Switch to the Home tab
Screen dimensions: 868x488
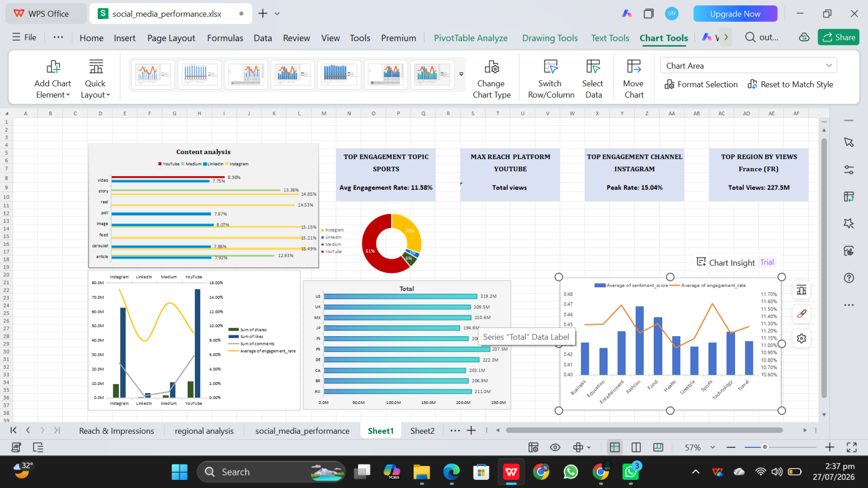coord(91,38)
